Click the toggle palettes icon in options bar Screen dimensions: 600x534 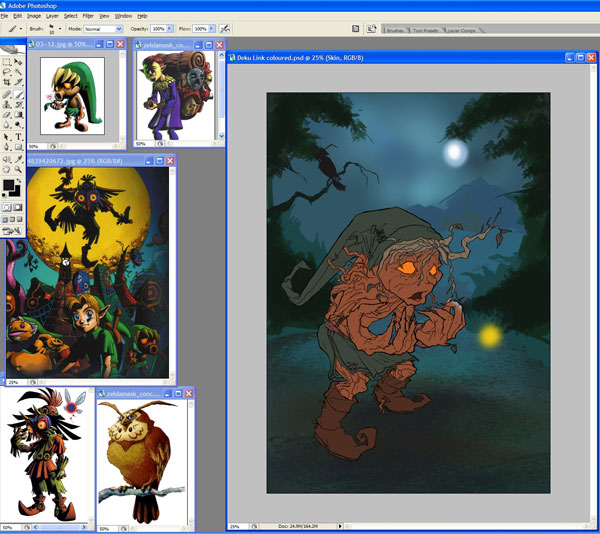pyautogui.click(x=371, y=29)
